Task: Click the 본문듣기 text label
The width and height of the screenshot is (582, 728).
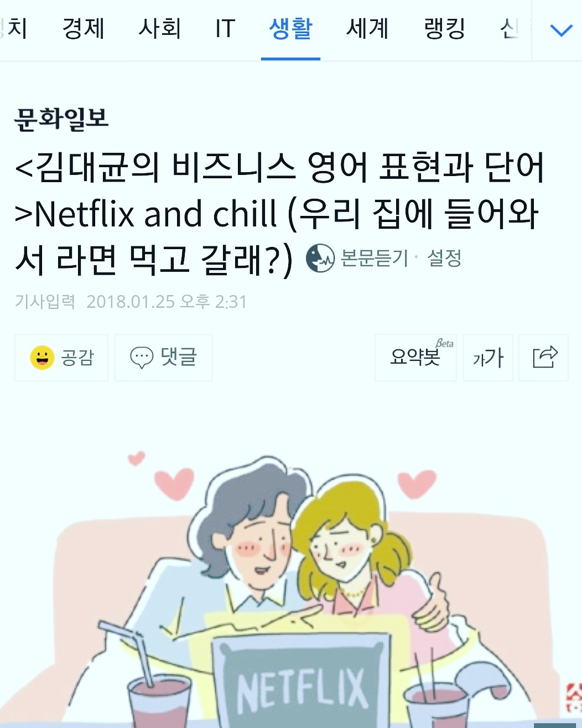Action: 374,258
